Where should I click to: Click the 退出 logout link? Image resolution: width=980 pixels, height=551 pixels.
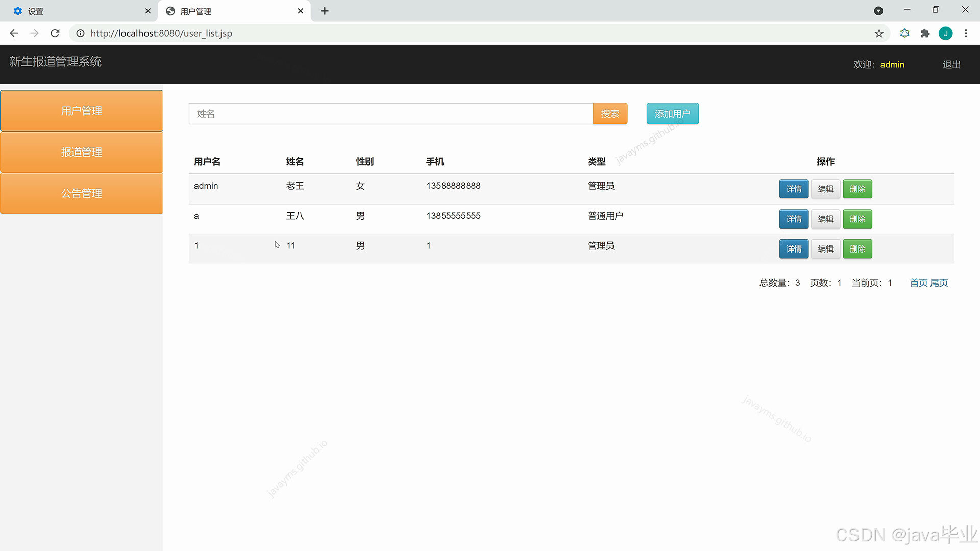click(951, 65)
